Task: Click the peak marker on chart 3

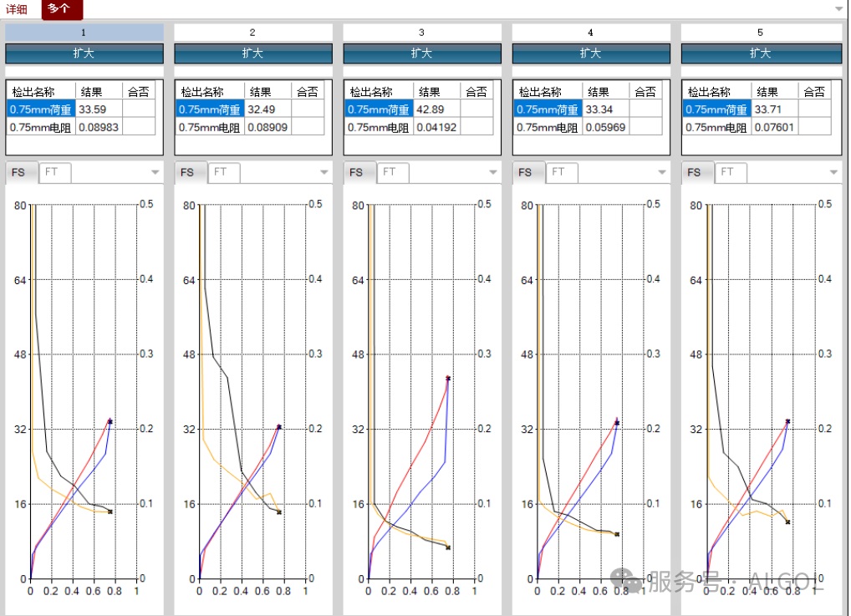Action: 448,379
